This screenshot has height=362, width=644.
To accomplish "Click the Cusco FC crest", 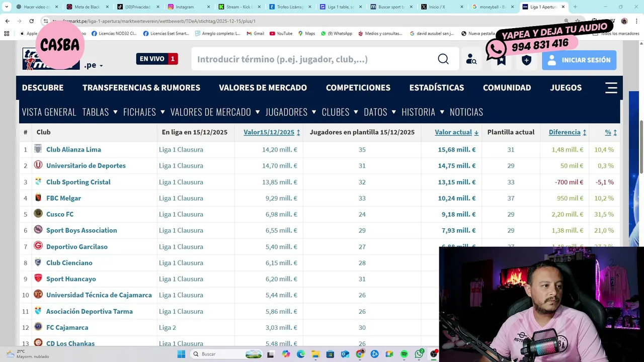I will [38, 214].
